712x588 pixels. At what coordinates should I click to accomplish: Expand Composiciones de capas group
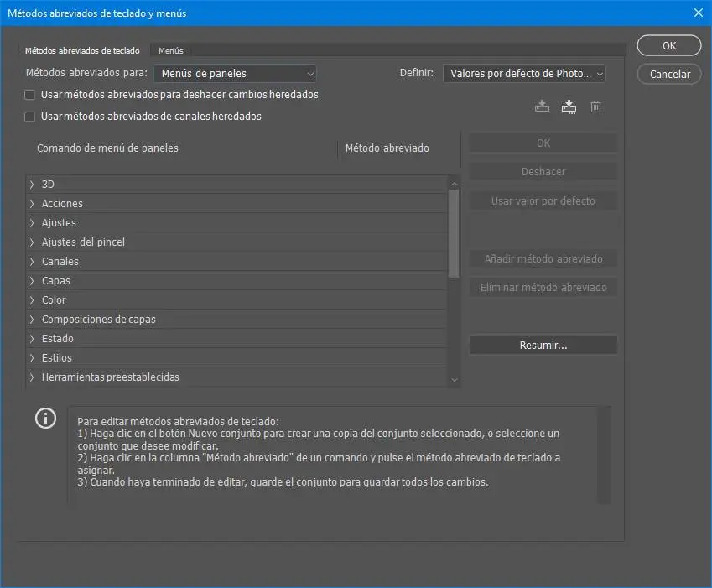[32, 320]
